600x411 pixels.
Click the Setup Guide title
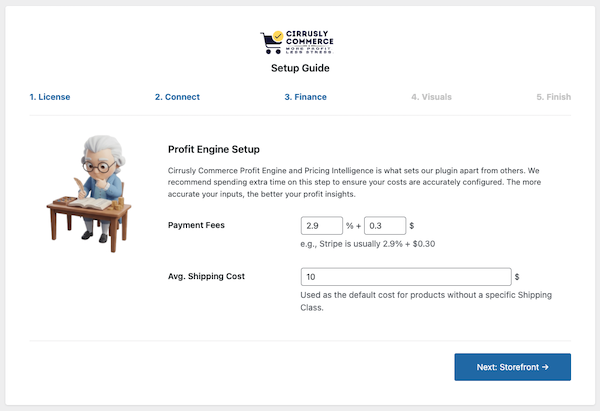pos(300,69)
